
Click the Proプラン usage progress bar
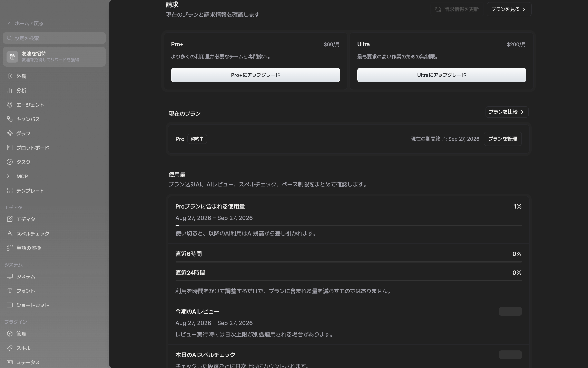pyautogui.click(x=349, y=225)
